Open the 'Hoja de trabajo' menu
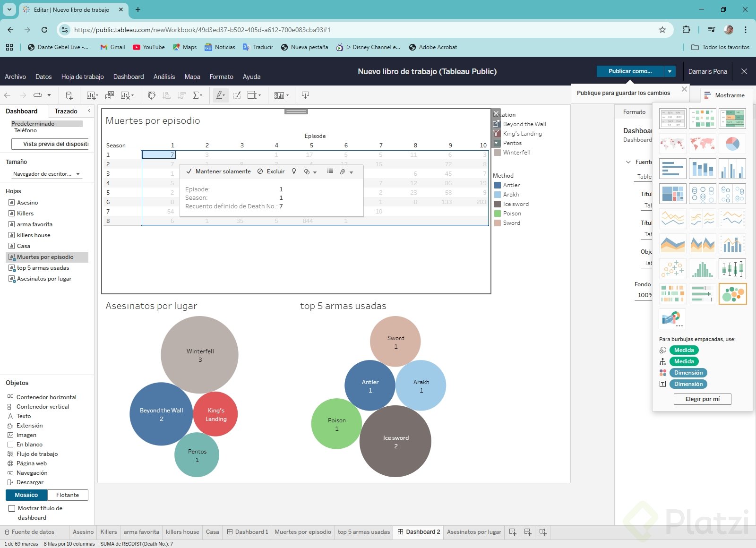 tap(83, 77)
